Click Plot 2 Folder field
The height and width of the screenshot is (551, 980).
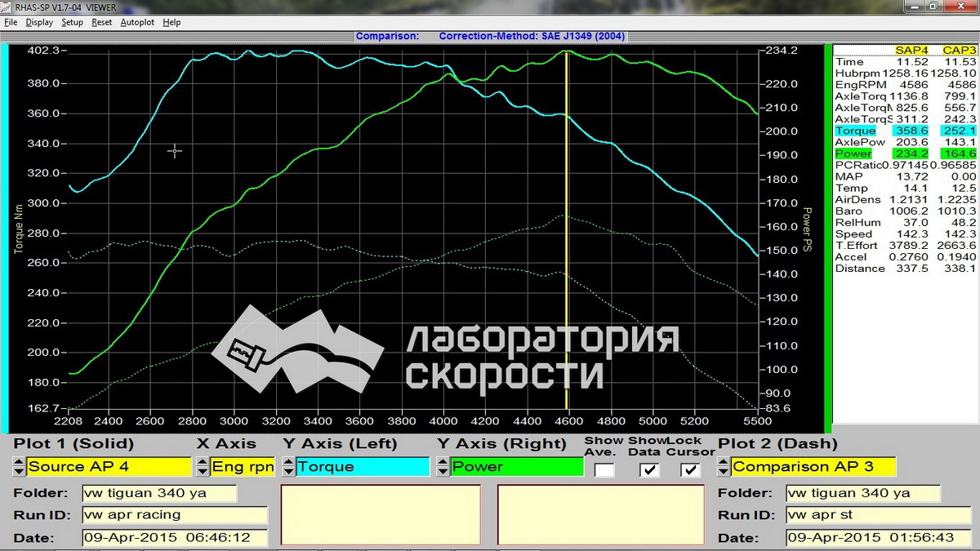point(863,493)
